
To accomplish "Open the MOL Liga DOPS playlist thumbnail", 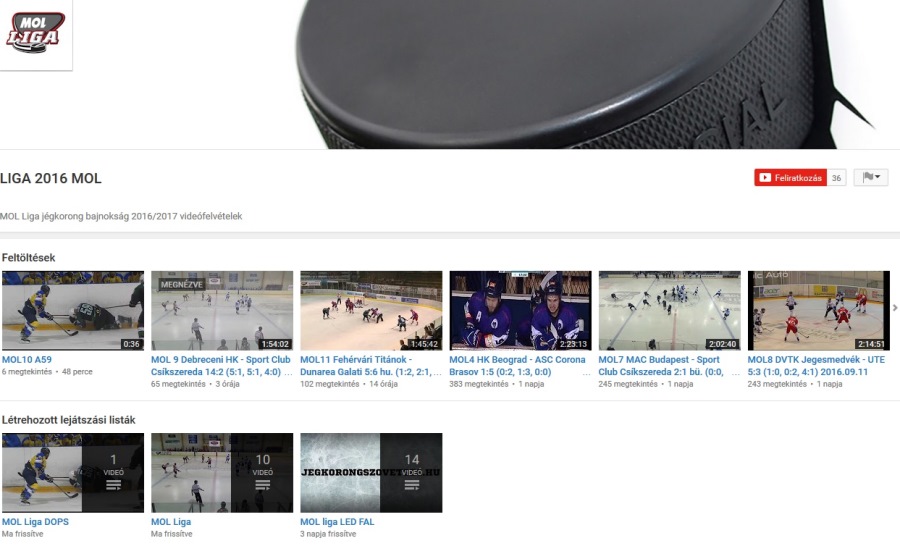I will pyautogui.click(x=73, y=472).
